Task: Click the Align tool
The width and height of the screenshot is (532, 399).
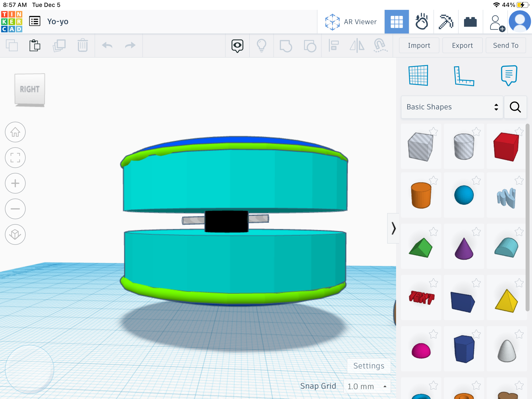Action: coord(334,46)
